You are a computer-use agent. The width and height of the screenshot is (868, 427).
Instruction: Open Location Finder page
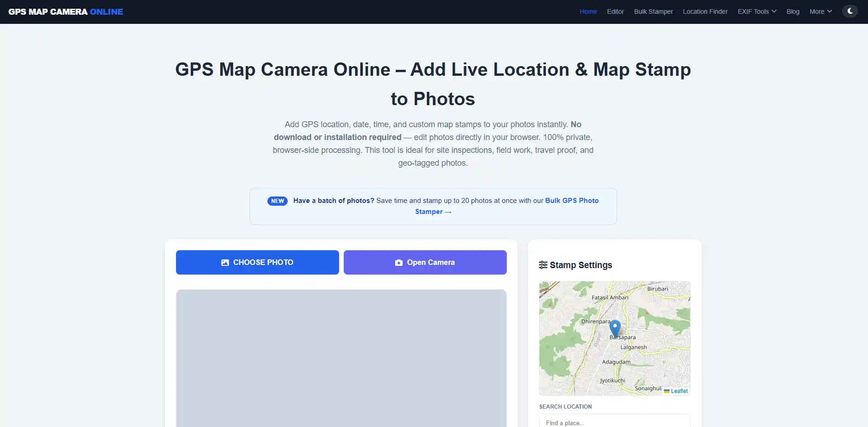coord(705,11)
